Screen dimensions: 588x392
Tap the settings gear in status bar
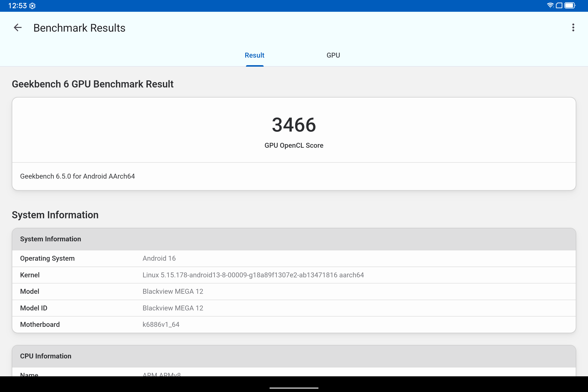32,6
